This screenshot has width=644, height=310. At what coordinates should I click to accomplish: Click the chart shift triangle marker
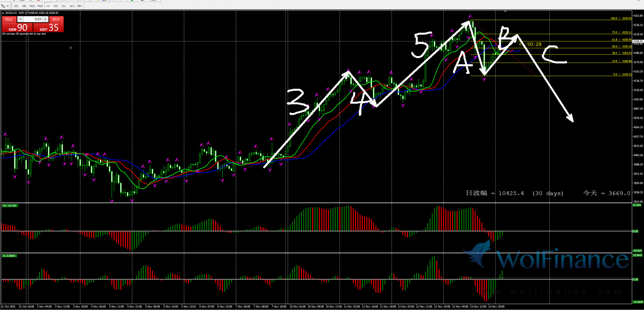(x=505, y=12)
